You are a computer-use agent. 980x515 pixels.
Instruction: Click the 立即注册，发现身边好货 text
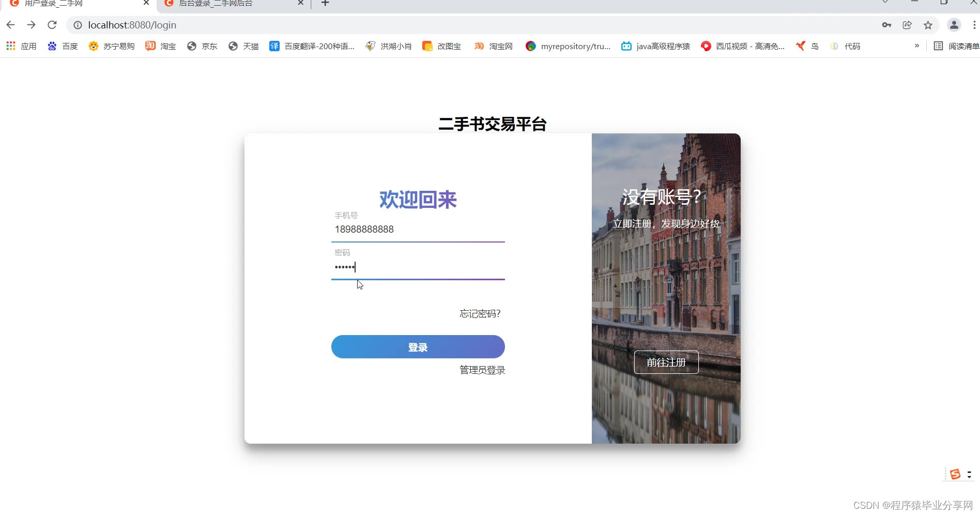tap(666, 224)
